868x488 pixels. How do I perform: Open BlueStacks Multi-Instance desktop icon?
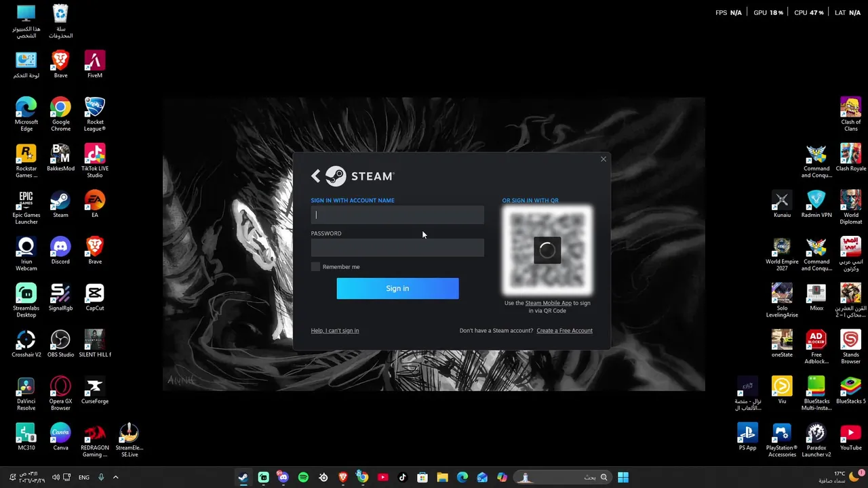(816, 393)
